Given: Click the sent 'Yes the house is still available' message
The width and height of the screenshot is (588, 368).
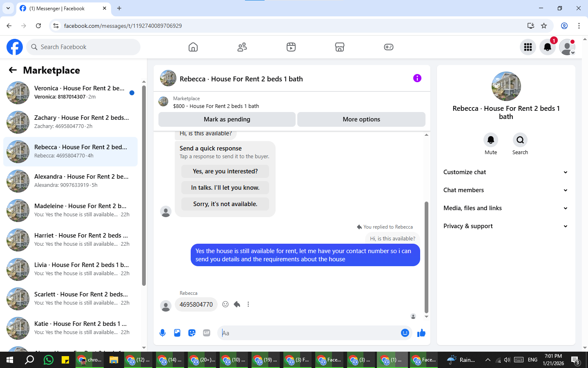Looking at the screenshot, I should [305, 255].
